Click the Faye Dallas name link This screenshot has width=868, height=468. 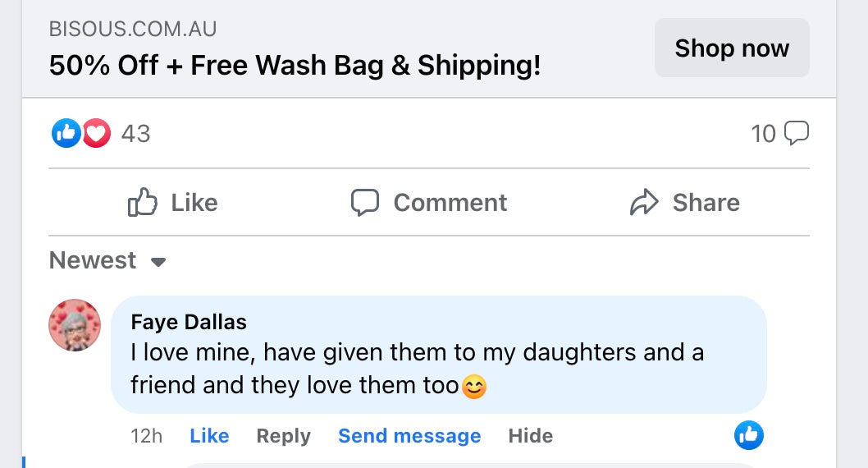(x=189, y=322)
